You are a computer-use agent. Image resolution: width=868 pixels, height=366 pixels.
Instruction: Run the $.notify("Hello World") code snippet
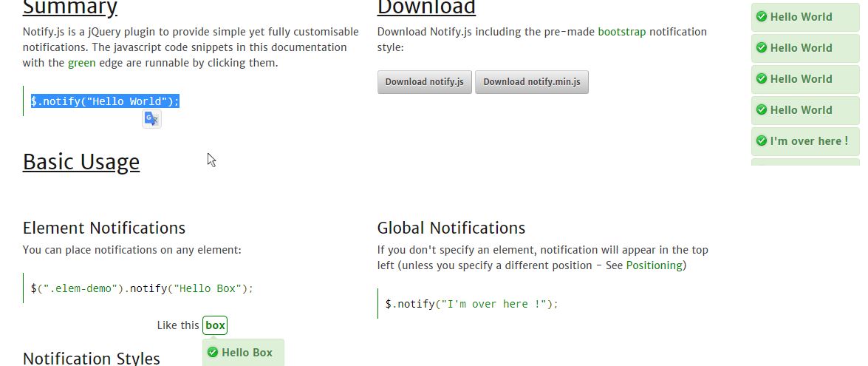pyautogui.click(x=105, y=101)
